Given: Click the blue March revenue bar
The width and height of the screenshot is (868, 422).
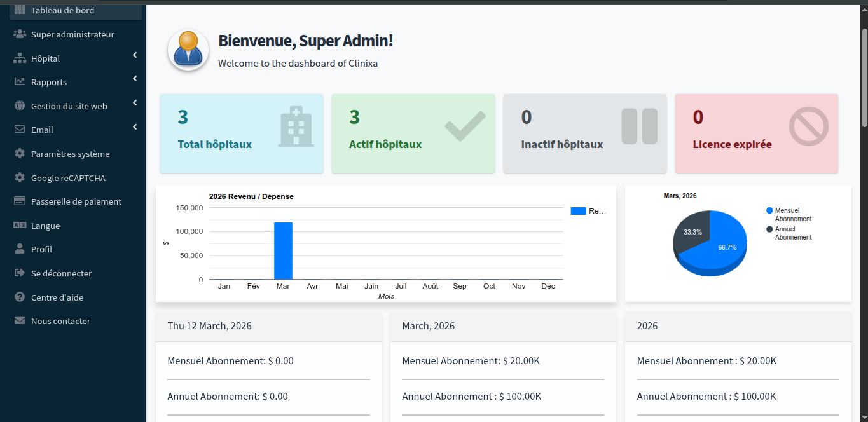Looking at the screenshot, I should pos(283,251).
